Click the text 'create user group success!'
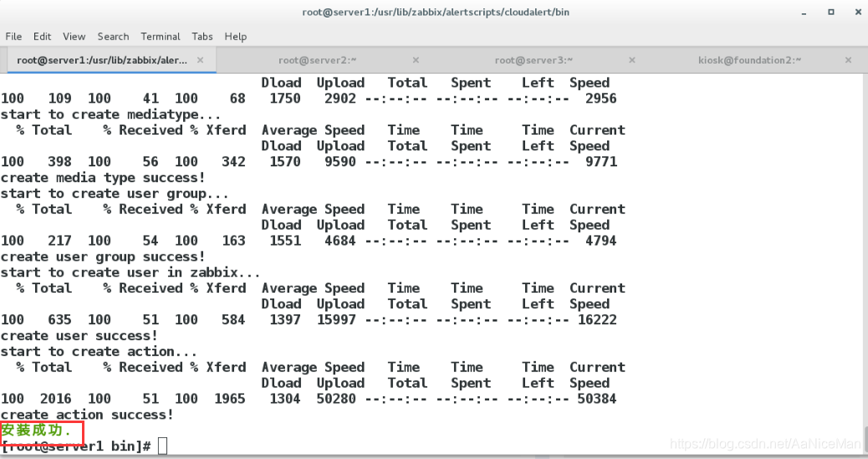The height and width of the screenshot is (459, 868). 103,257
